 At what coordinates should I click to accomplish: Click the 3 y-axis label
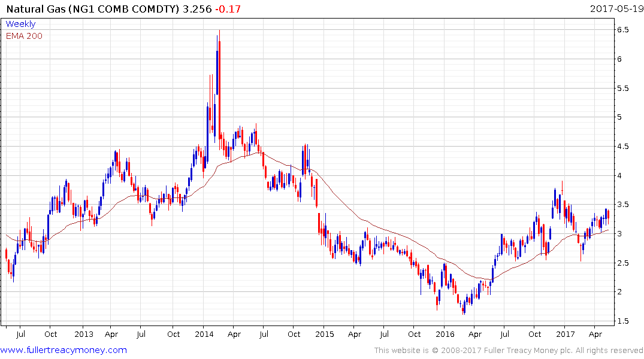(x=619, y=234)
